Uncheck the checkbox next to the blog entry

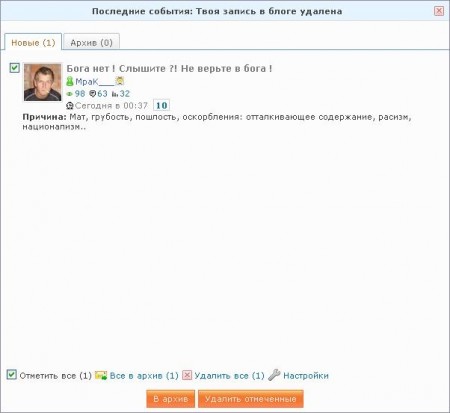(x=15, y=68)
